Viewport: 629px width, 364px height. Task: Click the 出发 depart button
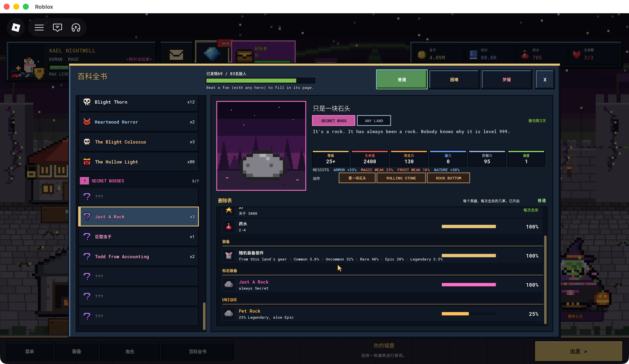click(578, 351)
